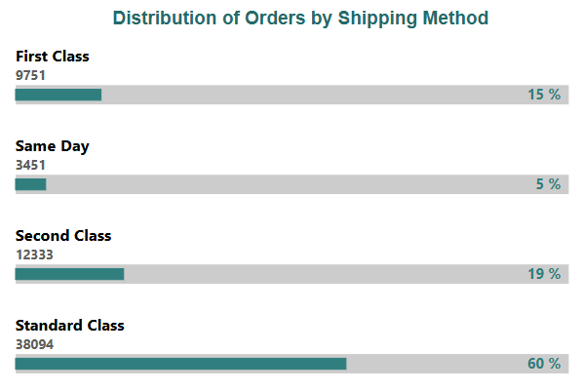The height and width of the screenshot is (392, 584).
Task: Click the Same Day count 3451
Action: coord(30,165)
